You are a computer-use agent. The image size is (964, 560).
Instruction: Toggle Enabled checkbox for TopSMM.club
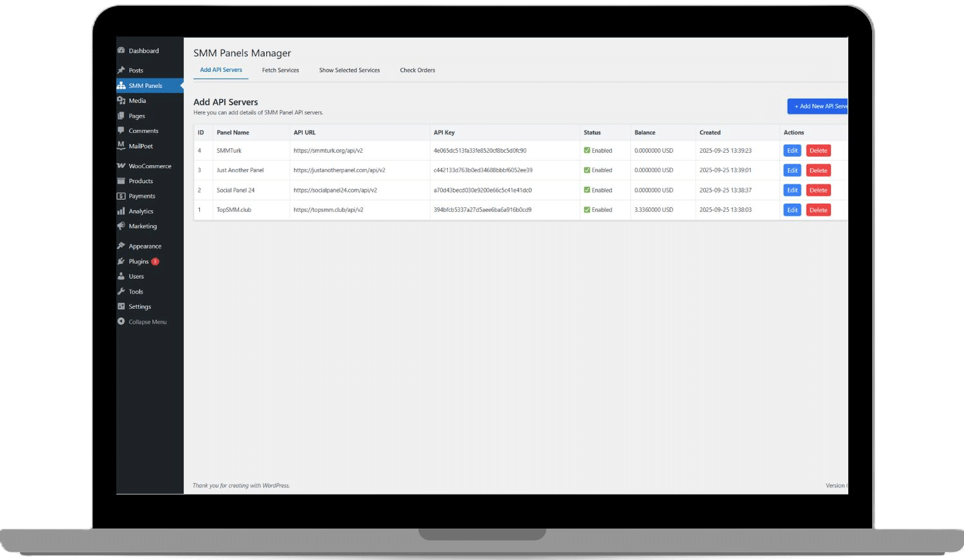point(587,210)
